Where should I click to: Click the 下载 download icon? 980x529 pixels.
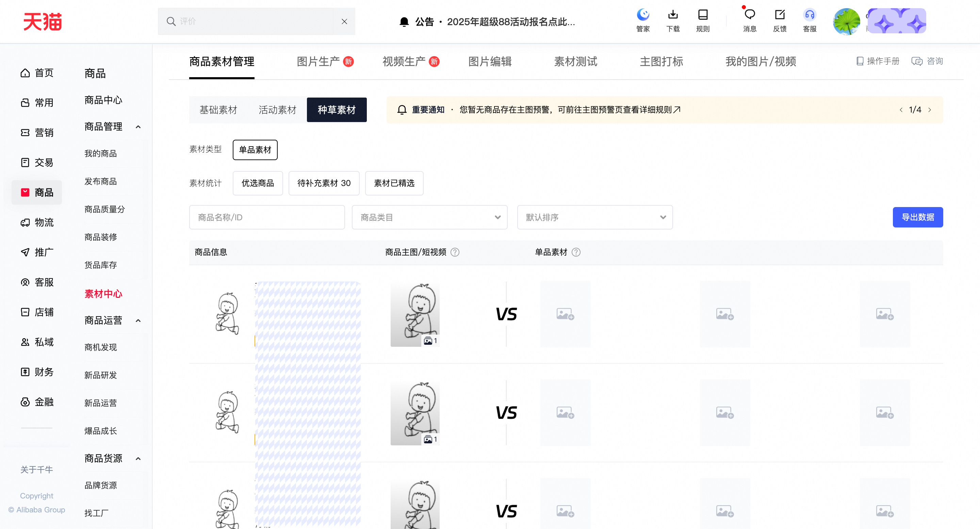click(673, 20)
